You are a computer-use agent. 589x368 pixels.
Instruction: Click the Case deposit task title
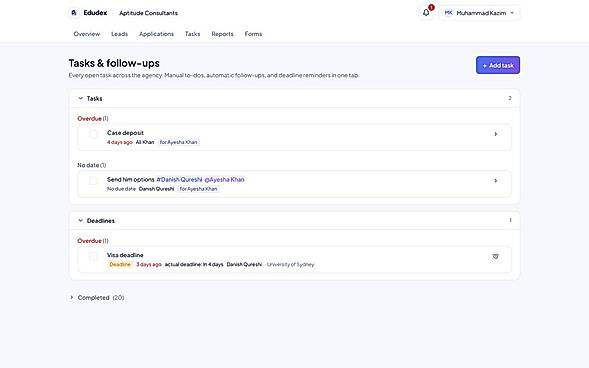click(x=125, y=133)
